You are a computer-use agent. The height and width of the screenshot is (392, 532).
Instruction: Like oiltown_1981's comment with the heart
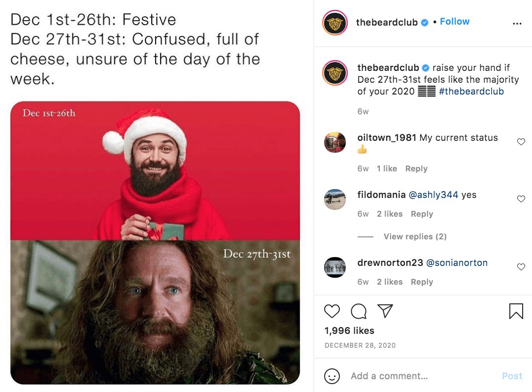click(521, 142)
